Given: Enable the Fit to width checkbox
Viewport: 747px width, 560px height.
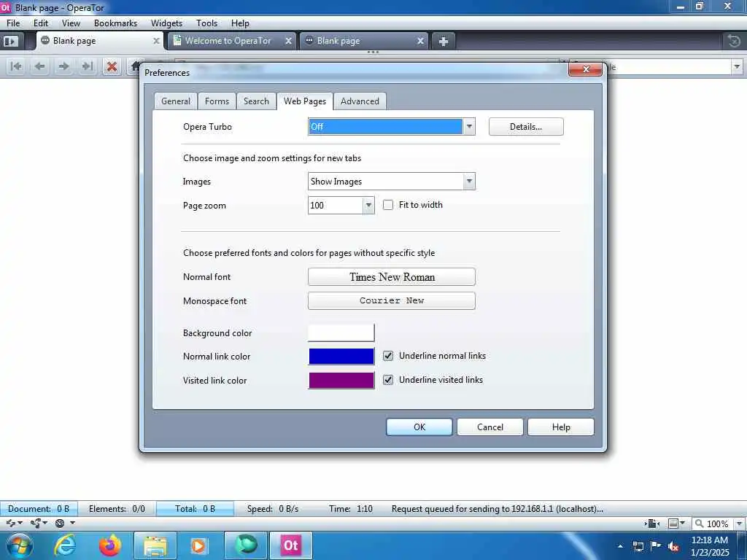Looking at the screenshot, I should point(388,205).
